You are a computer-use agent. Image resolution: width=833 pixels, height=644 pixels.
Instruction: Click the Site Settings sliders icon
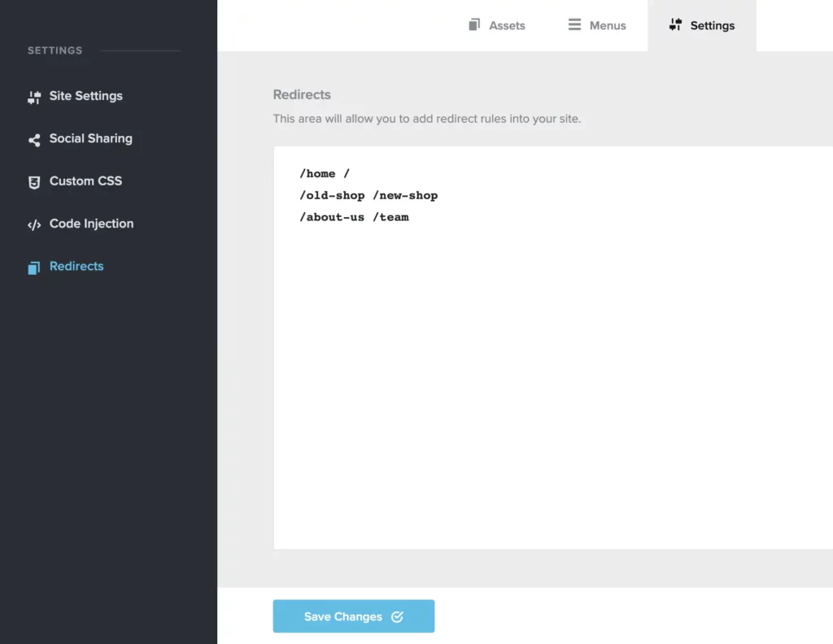(x=34, y=96)
